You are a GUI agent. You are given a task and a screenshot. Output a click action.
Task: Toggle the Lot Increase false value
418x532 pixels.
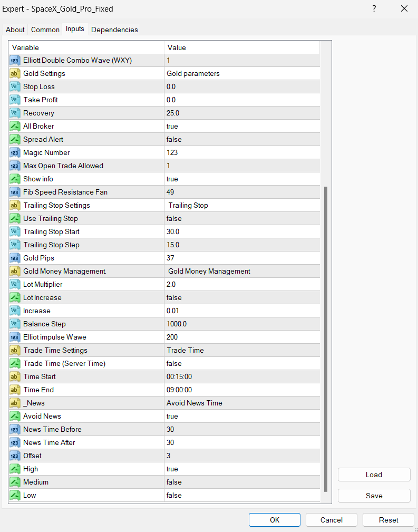coord(241,297)
